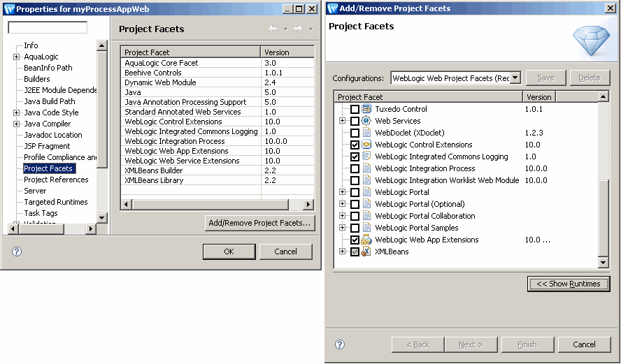Screen dimensions: 621x364
Task: Select Project Facets in tree
Action: click(x=48, y=168)
